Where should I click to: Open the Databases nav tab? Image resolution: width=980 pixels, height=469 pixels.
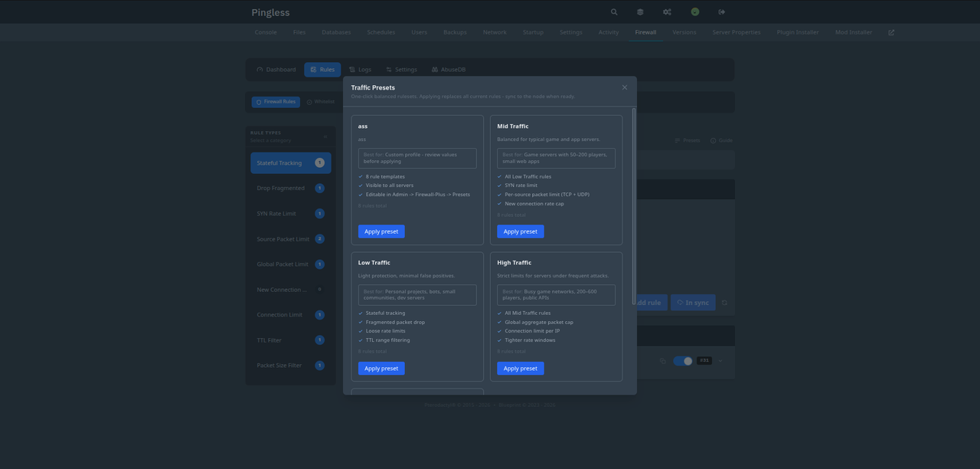(x=336, y=32)
